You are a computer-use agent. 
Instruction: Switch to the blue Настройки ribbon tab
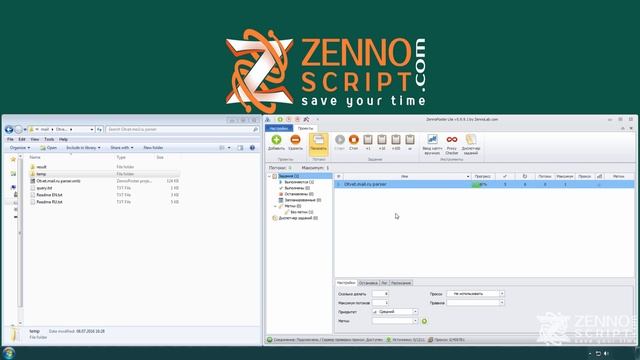[x=279, y=128]
